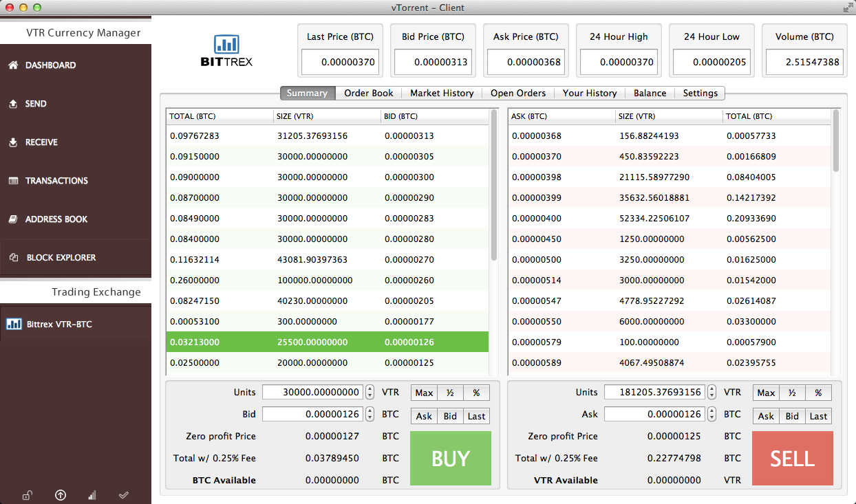The image size is (856, 504).
Task: Click the ASK (BTC) column header
Action: pyautogui.click(x=561, y=116)
